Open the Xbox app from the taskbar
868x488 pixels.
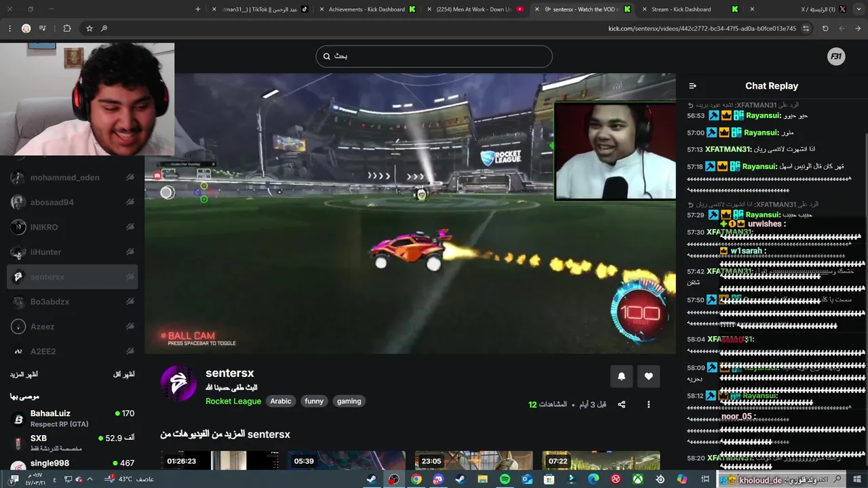[x=638, y=479]
